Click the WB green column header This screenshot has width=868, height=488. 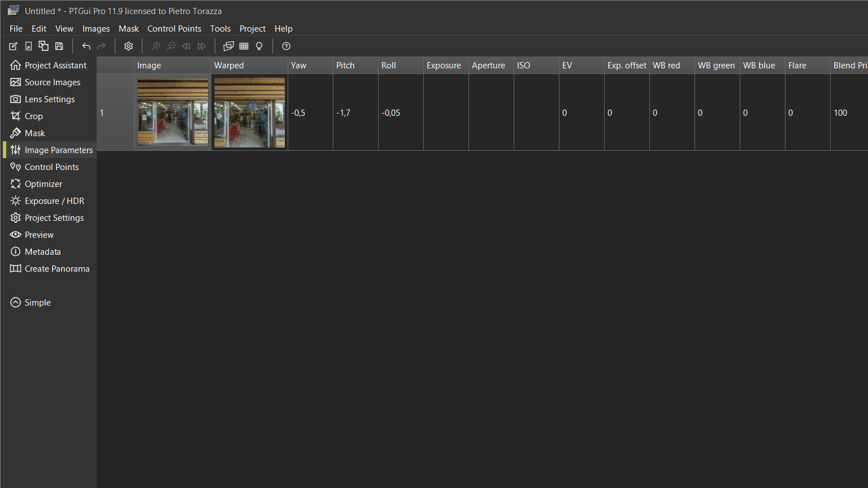[x=717, y=66]
